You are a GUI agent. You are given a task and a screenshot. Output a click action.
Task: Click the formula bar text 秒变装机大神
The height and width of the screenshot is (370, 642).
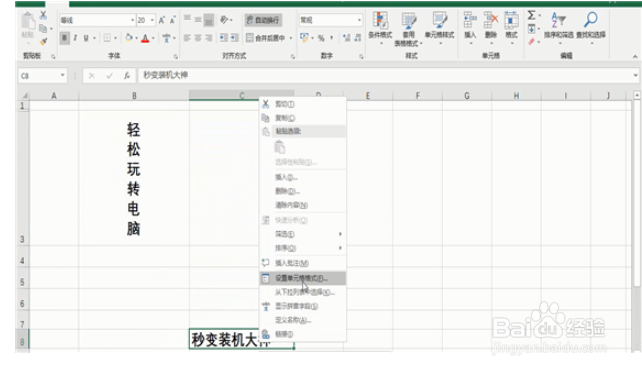165,75
